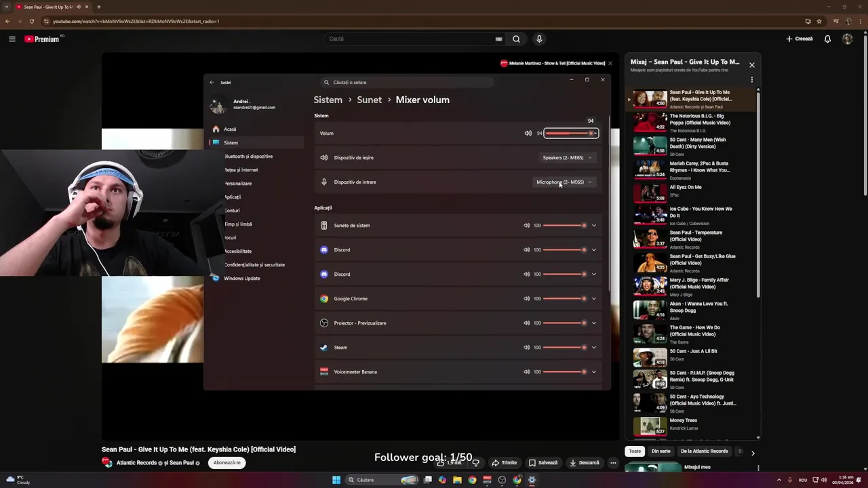Open the Mixaj playlist more options menu
The height and width of the screenshot is (488, 868).
751,80
